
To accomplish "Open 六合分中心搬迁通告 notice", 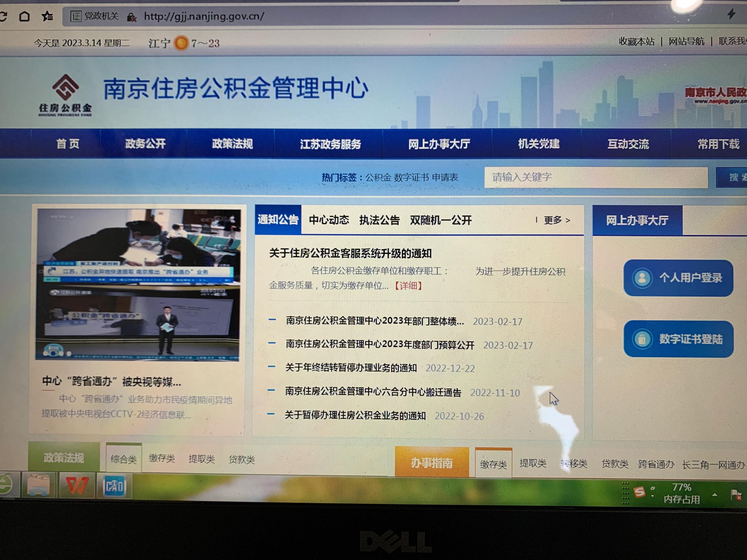I will 373,391.
